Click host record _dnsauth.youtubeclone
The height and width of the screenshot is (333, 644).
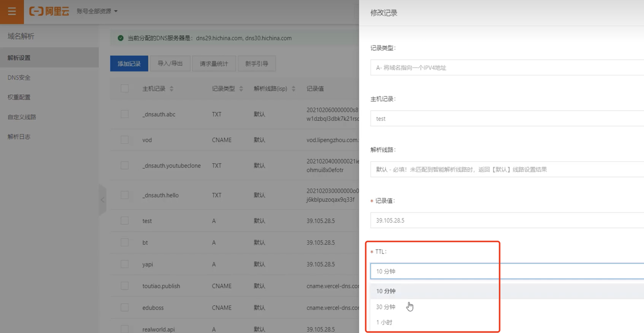[x=172, y=166]
